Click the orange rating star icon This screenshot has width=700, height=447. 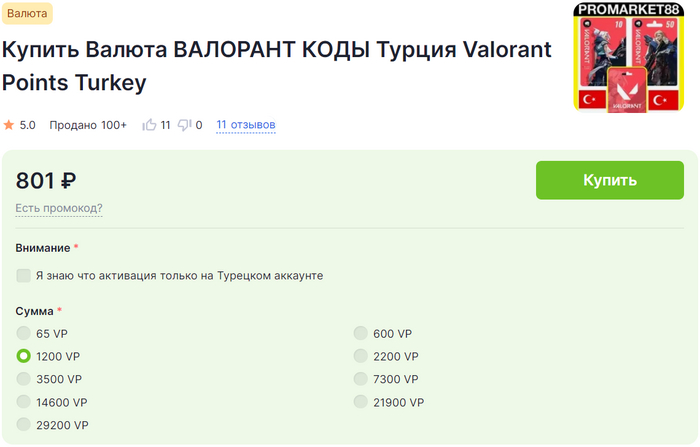point(9,125)
